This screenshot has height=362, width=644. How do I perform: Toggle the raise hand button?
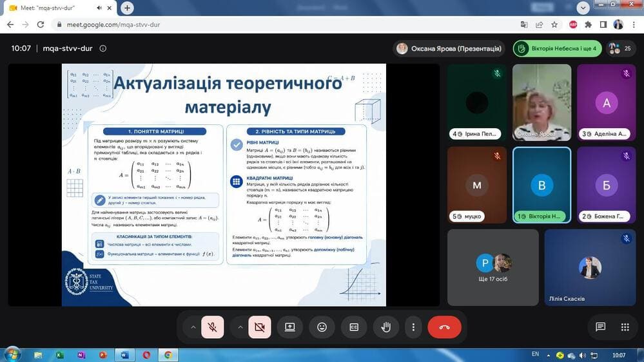385,327
